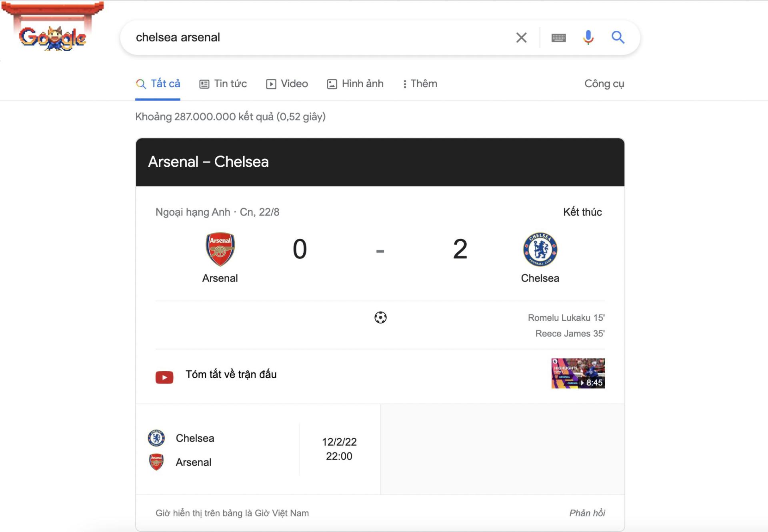This screenshot has height=532, width=768.
Task: Click the Chelsea crest in scoreboard
Action: tap(540, 249)
